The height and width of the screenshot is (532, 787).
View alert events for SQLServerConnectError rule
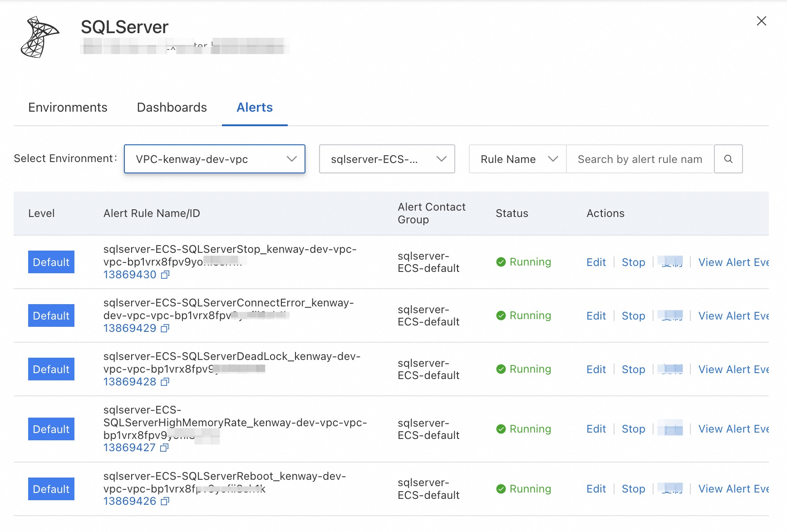coord(733,316)
